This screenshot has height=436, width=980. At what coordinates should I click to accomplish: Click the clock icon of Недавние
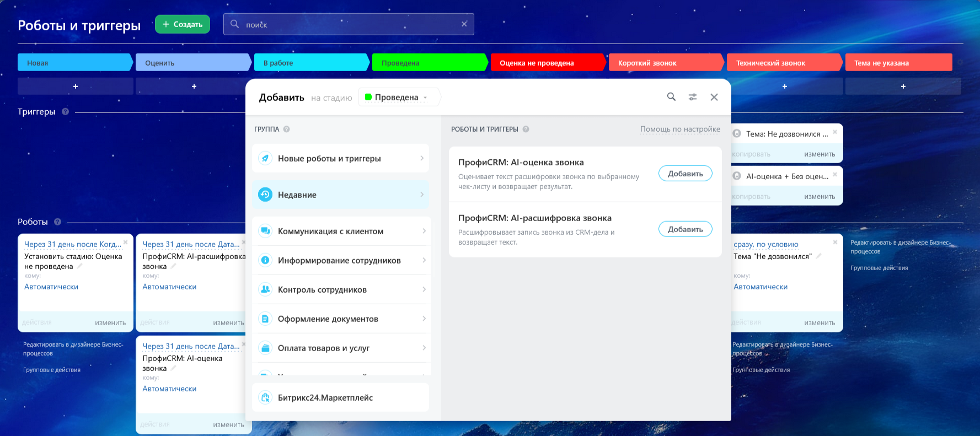(265, 195)
